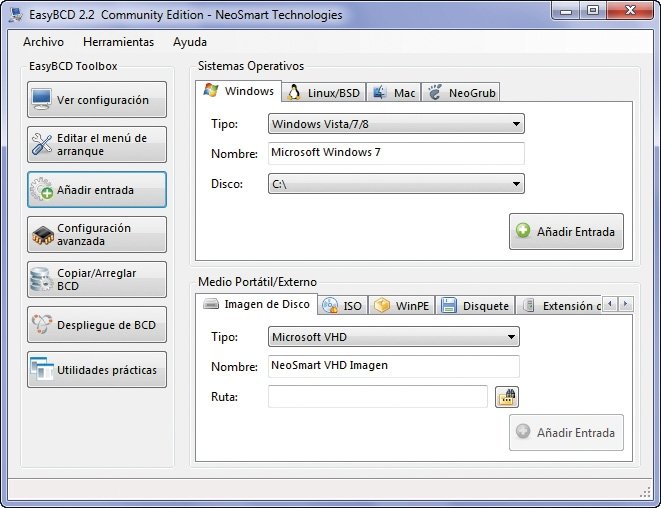Screen dimensions: 661x508
Task: Click the Microsoft Windows 7 name field
Action: [x=396, y=153]
